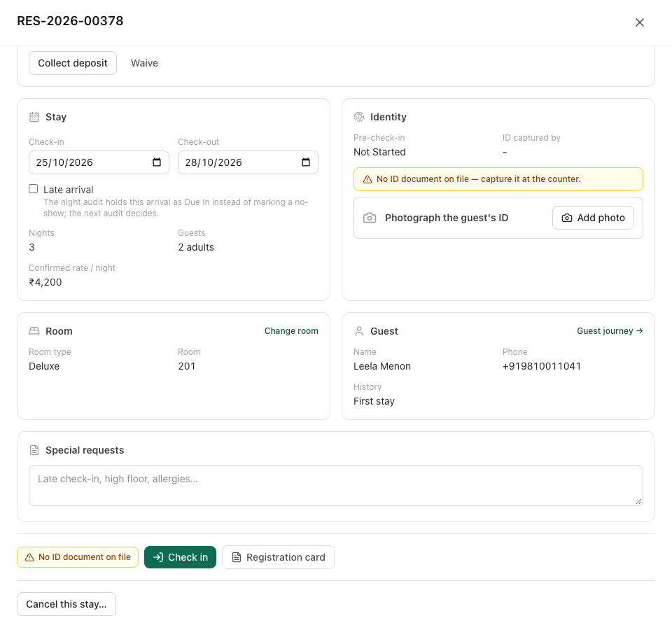672x630 pixels.
Task: Click the Collect deposit button
Action: click(x=73, y=63)
